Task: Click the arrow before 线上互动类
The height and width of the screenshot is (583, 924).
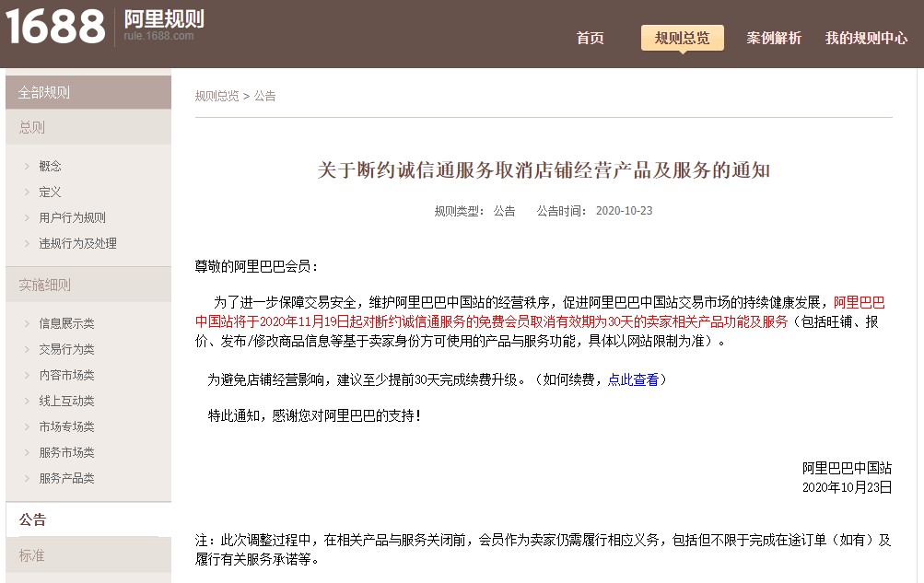Action: click(27, 401)
